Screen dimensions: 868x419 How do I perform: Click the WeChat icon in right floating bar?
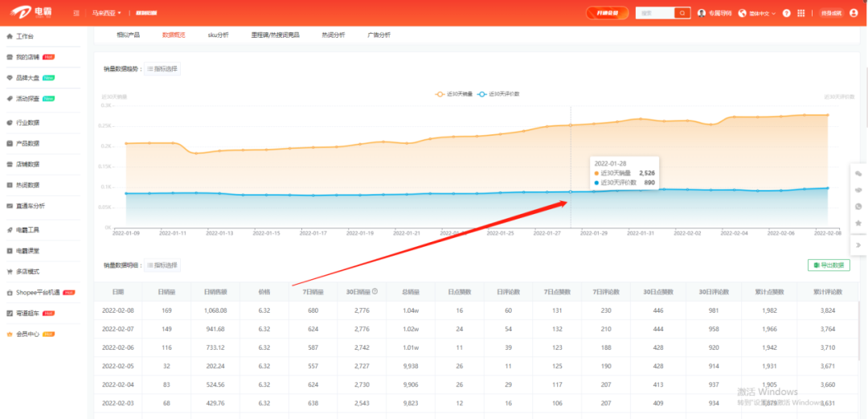pos(858,174)
